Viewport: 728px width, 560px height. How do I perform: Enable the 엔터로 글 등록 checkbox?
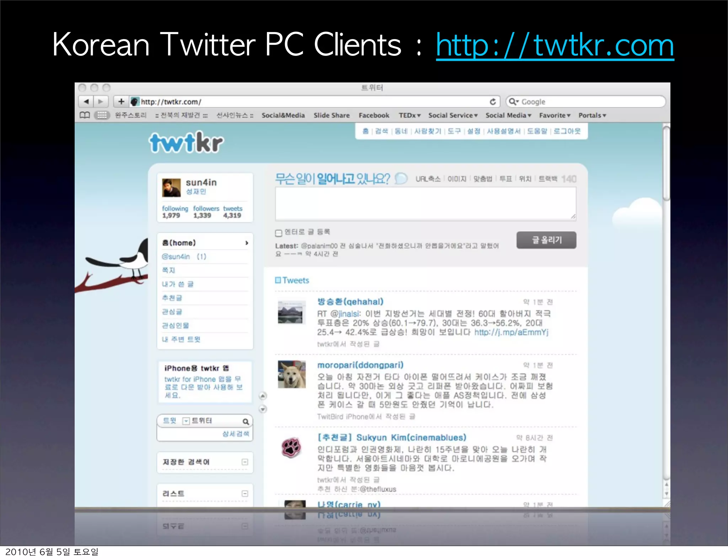pos(279,233)
